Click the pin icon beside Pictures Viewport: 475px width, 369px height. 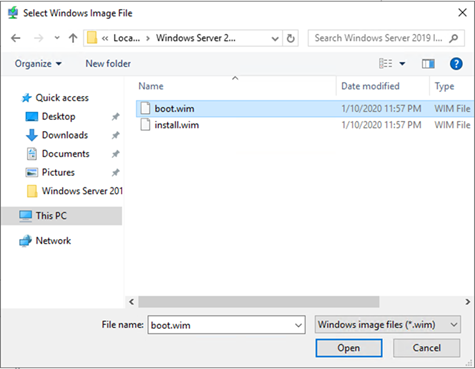coord(115,173)
